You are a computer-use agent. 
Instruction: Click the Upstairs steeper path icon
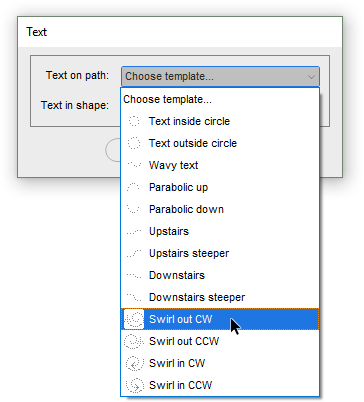click(x=134, y=253)
